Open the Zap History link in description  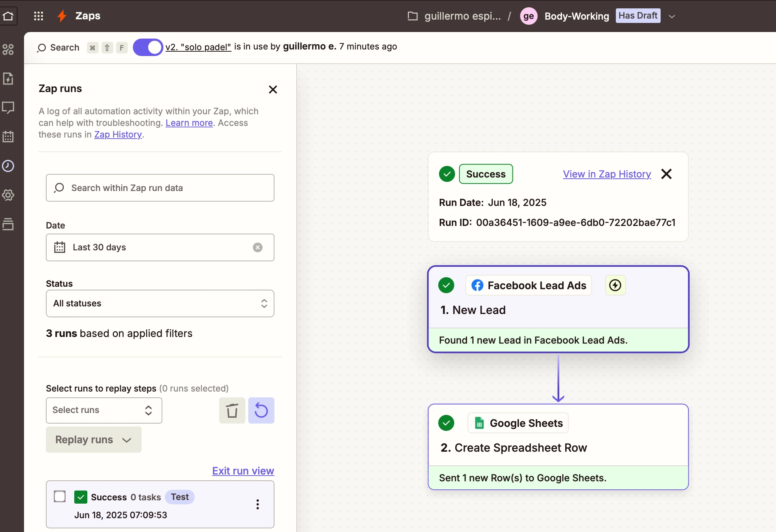point(118,135)
